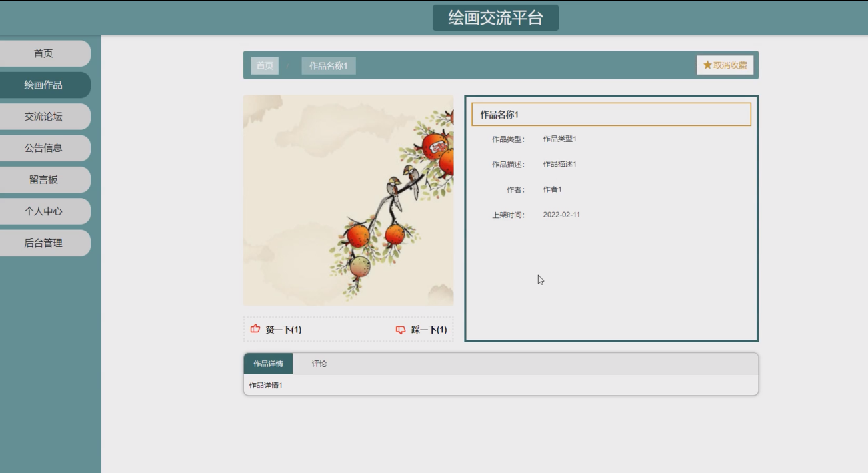Open the 交流论坛 section
This screenshot has width=868, height=473.
pos(45,116)
